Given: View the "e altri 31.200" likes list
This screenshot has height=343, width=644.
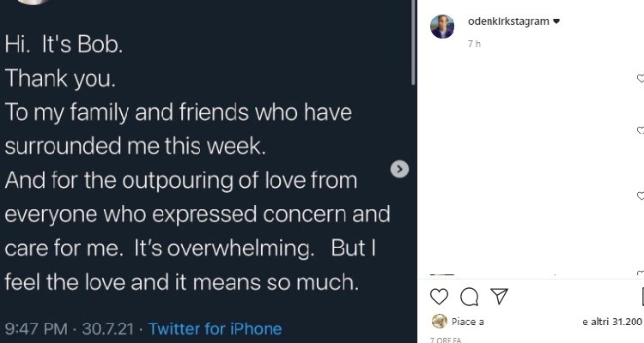Looking at the screenshot, I should tap(611, 322).
